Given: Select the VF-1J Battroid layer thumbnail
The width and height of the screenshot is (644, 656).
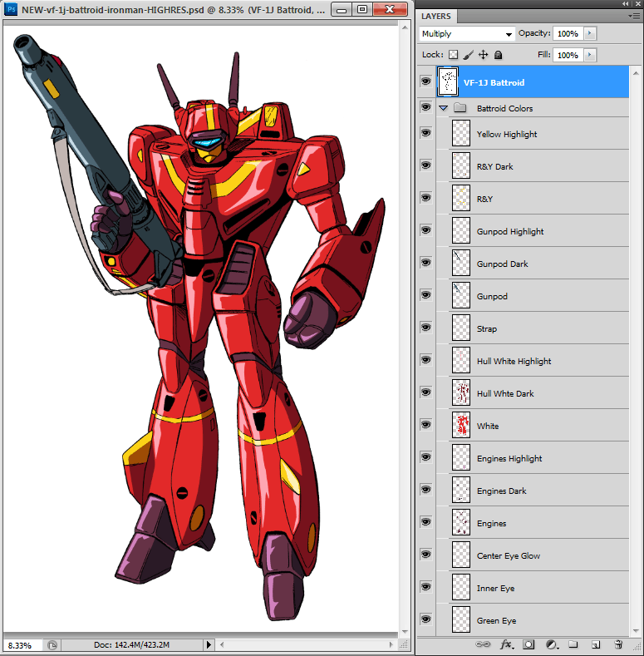Looking at the screenshot, I should [x=447, y=81].
